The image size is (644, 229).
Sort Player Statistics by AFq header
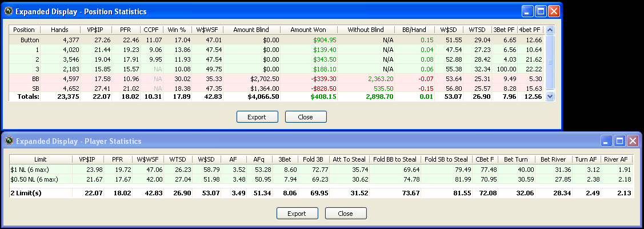coord(259,159)
